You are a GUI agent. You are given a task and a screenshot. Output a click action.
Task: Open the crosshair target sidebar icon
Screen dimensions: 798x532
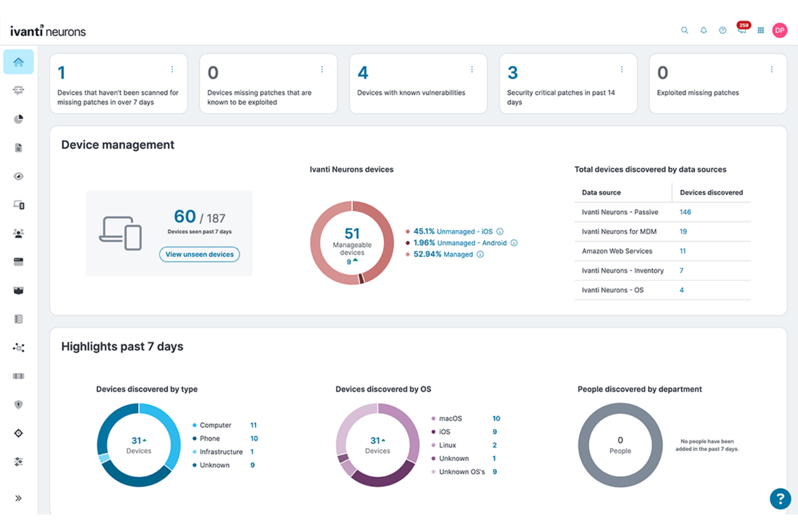[x=18, y=433]
